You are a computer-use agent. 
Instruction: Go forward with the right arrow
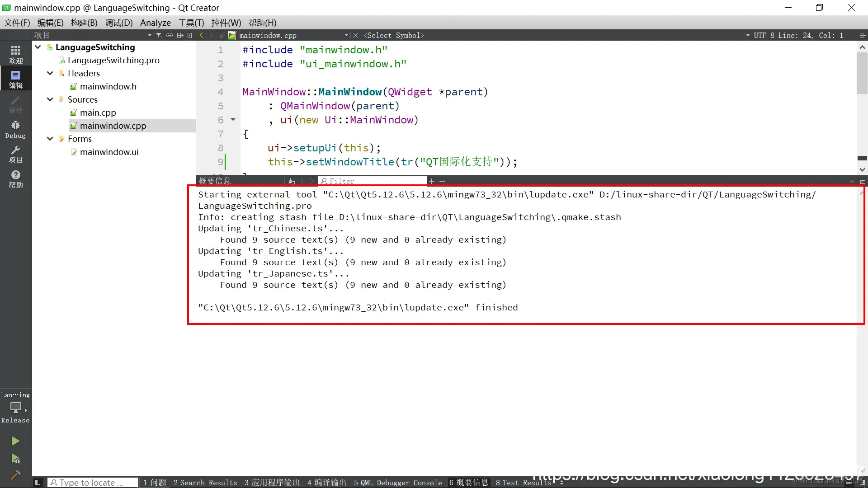[211, 35]
